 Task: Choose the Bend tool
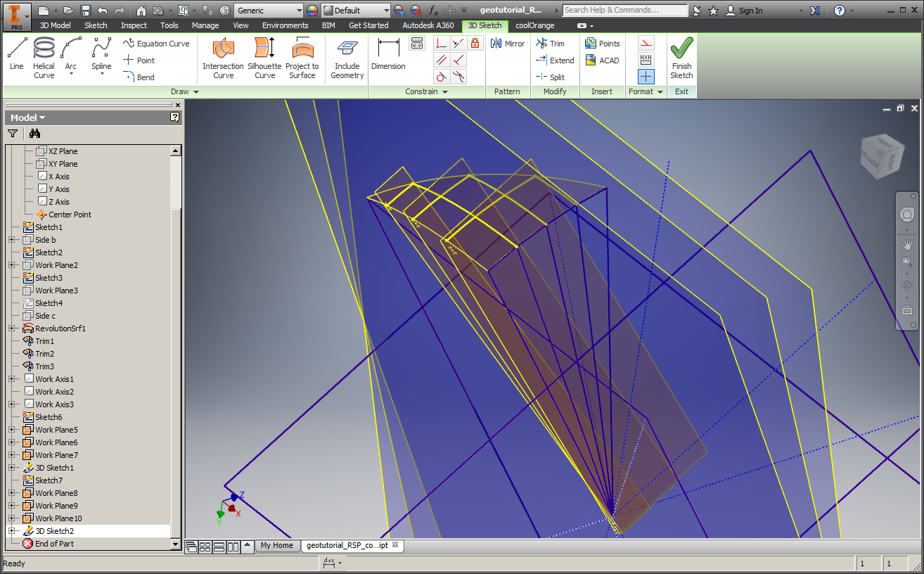139,77
